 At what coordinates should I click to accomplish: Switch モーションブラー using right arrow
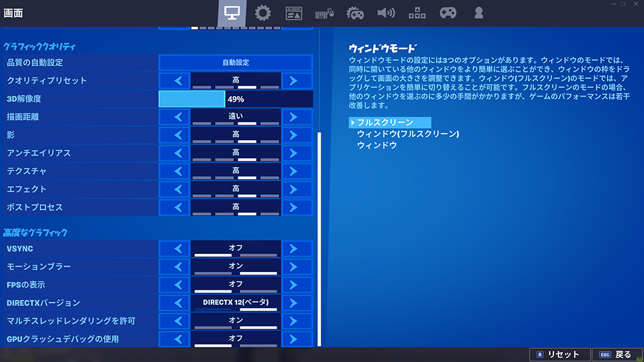click(297, 266)
